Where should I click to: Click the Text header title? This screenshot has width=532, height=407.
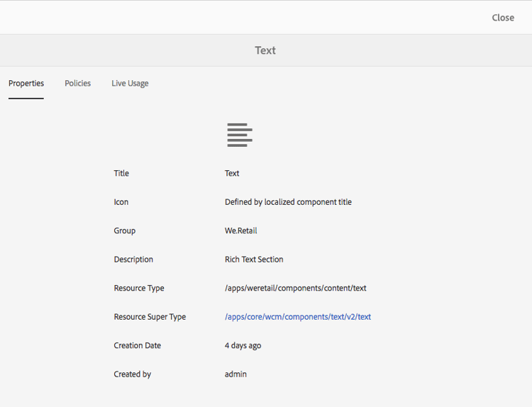pos(265,50)
